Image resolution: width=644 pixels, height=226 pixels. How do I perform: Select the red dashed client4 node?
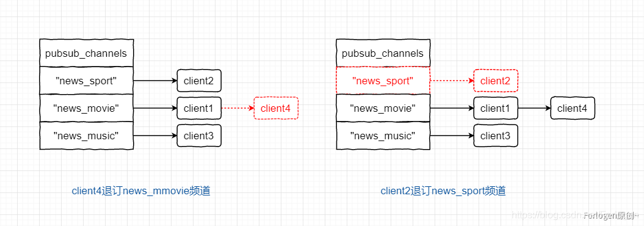[x=276, y=108]
